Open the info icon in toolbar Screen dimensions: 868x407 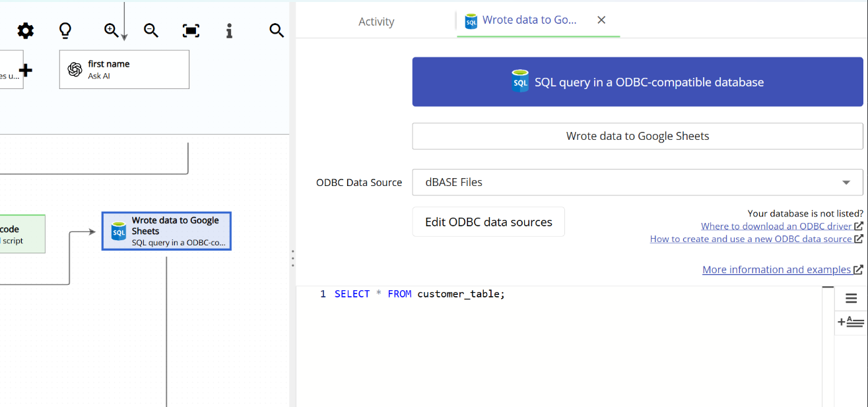(229, 30)
